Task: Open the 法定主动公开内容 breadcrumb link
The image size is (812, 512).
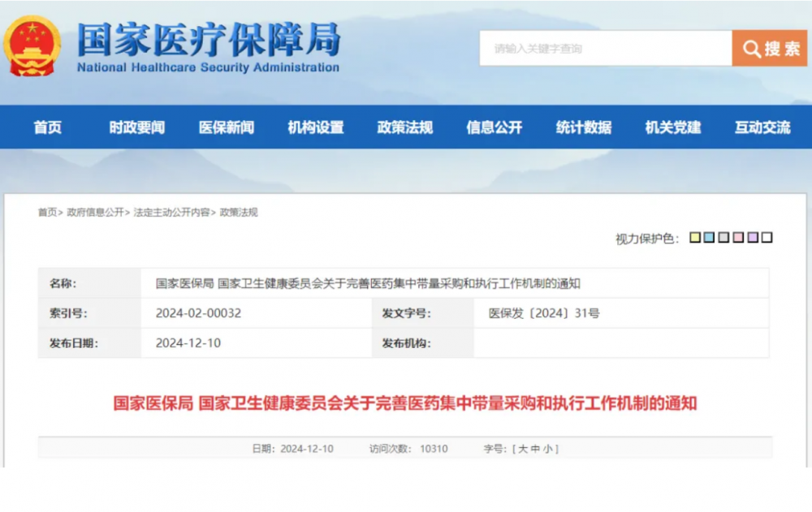Action: (x=172, y=213)
